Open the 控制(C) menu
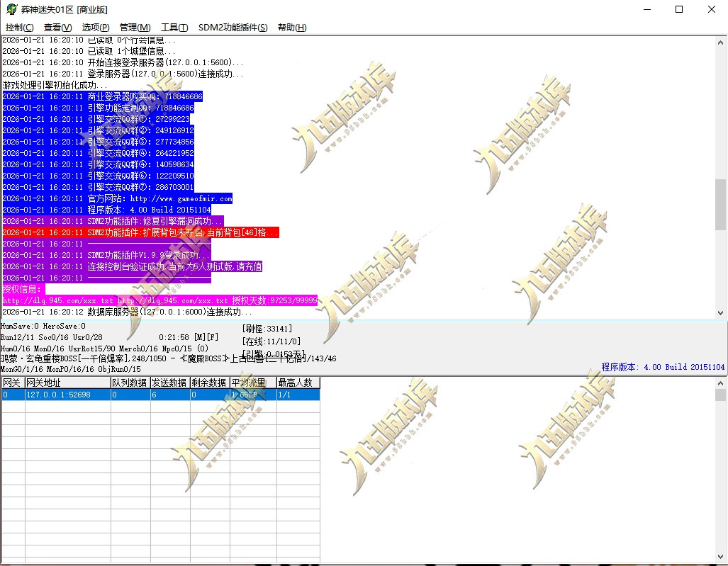 pos(20,28)
